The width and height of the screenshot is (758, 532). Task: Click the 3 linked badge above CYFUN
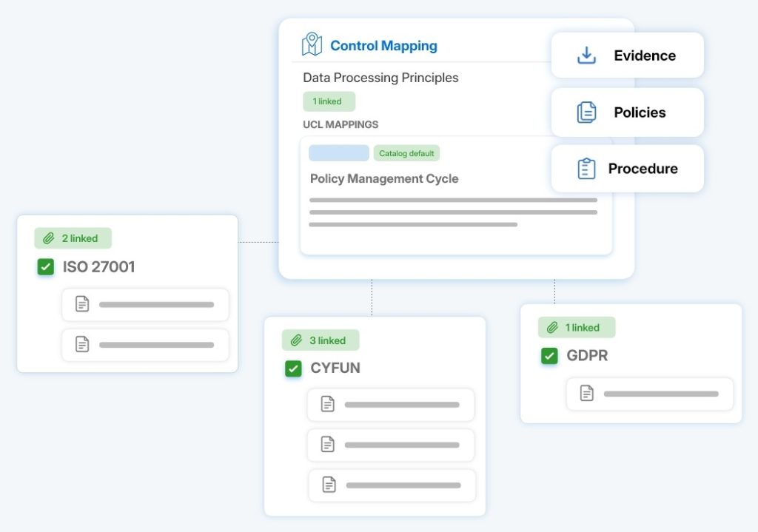(321, 340)
